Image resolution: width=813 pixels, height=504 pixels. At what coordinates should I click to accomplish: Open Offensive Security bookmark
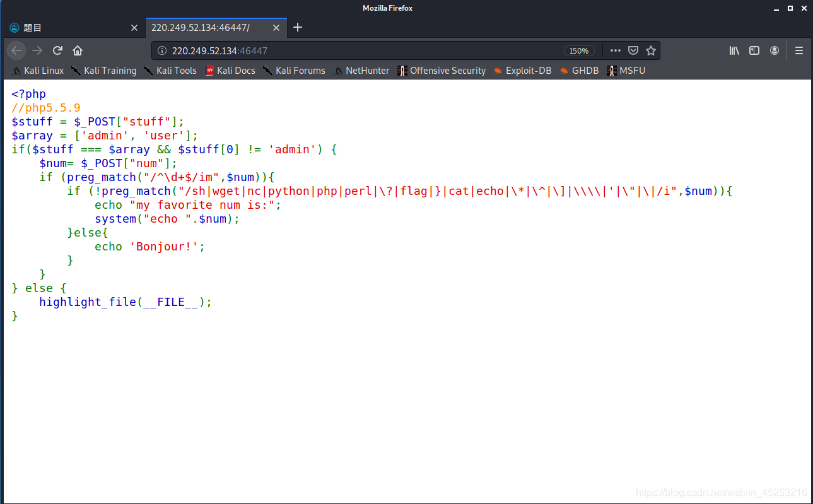pyautogui.click(x=442, y=71)
